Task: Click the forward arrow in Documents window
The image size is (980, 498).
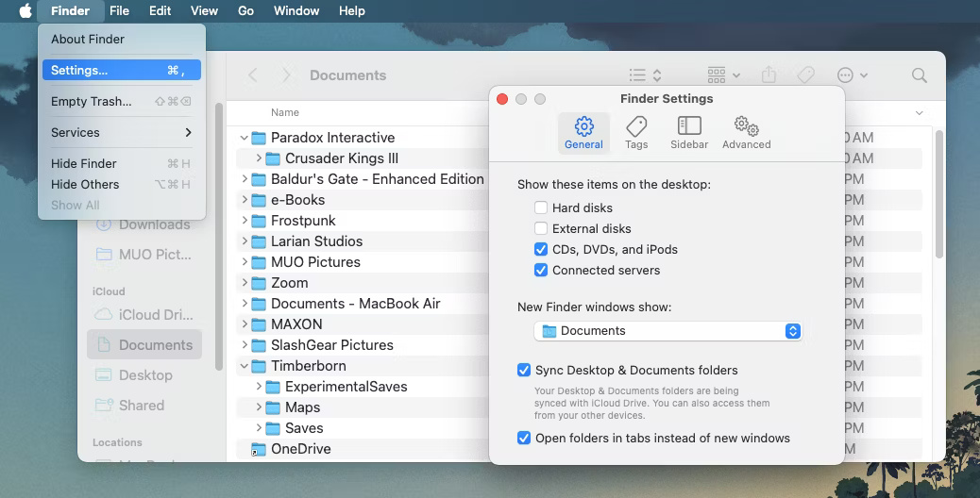Action: [x=286, y=75]
